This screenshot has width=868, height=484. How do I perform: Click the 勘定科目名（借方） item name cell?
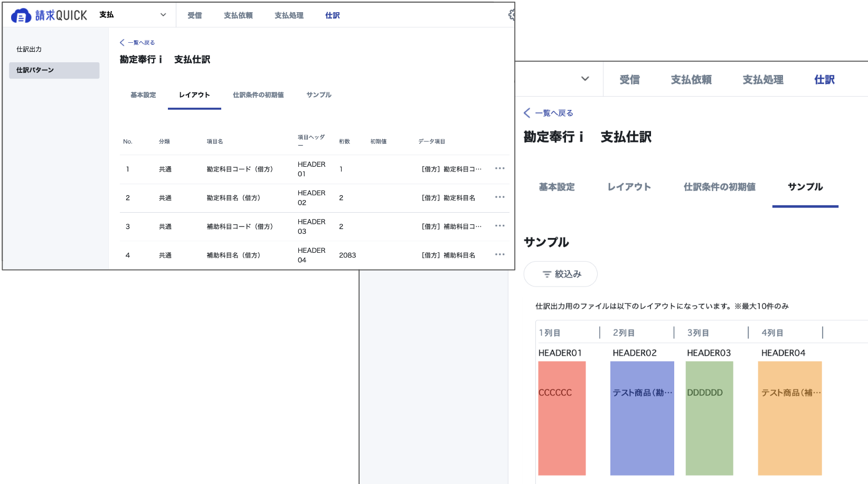pos(233,198)
